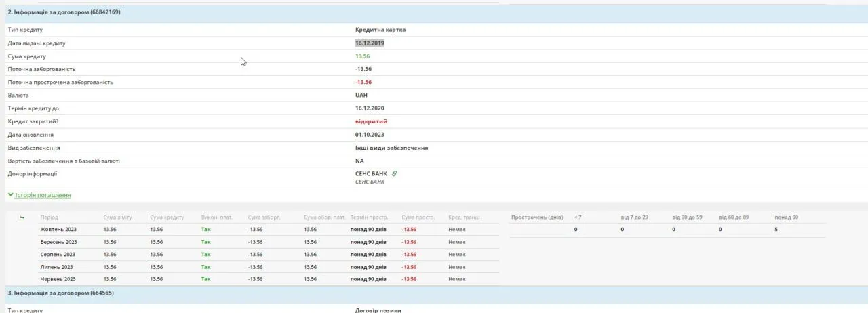Click the Кредитна картка credit type value
868x313 pixels.
(380, 30)
